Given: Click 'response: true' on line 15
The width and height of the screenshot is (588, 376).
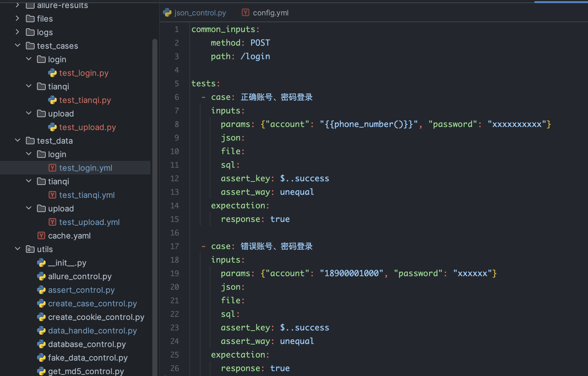Looking at the screenshot, I should coord(255,219).
